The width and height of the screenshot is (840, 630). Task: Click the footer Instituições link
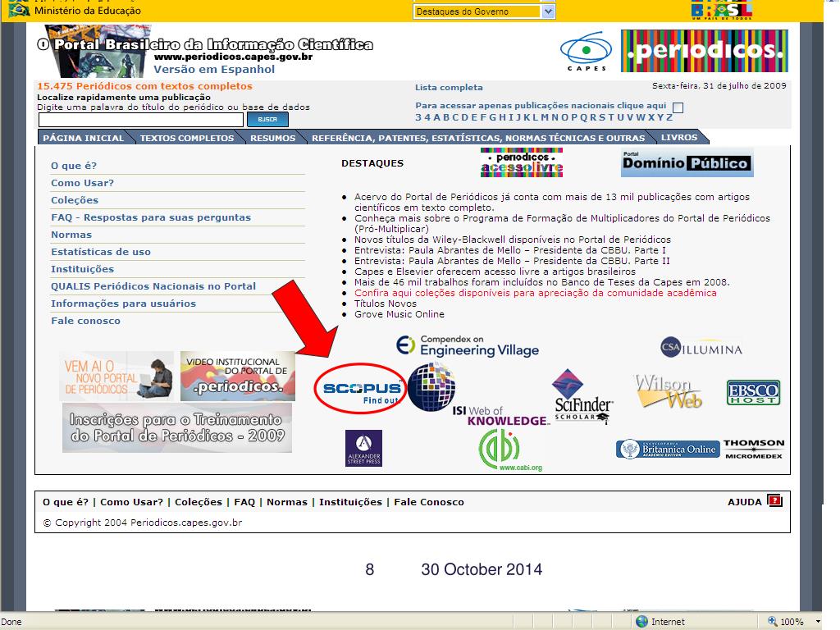350,502
